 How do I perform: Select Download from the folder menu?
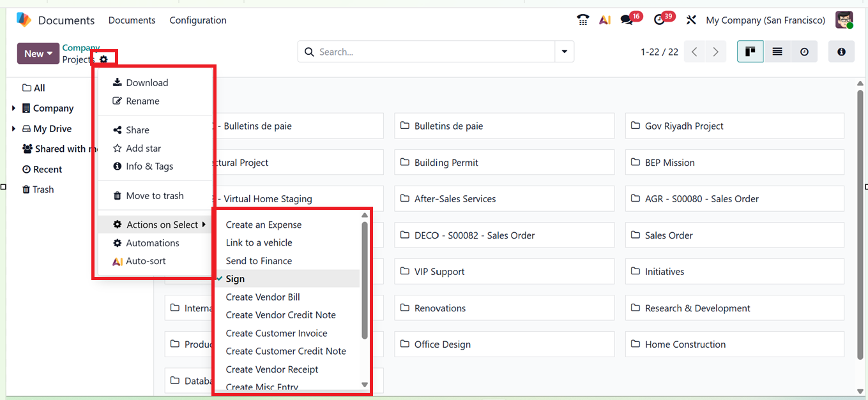coord(147,82)
